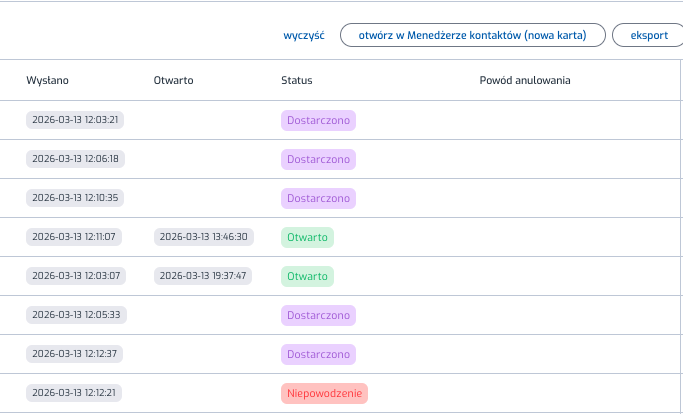Click sent timestamp 2026-03-13 12:03:21

[76, 120]
